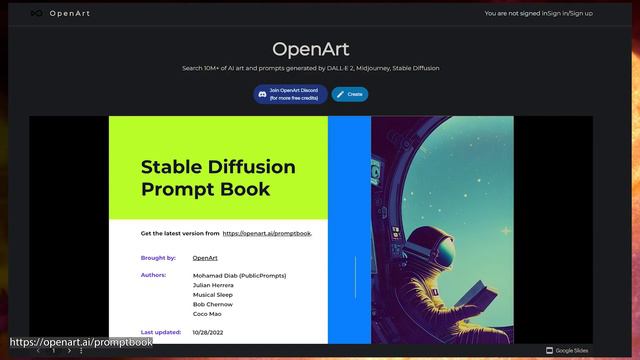The width and height of the screenshot is (640, 360).
Task: Click 'You are not signed in' text
Action: [x=516, y=13]
